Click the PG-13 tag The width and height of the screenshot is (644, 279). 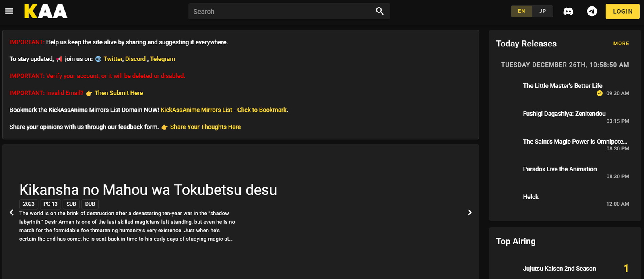[x=50, y=204]
